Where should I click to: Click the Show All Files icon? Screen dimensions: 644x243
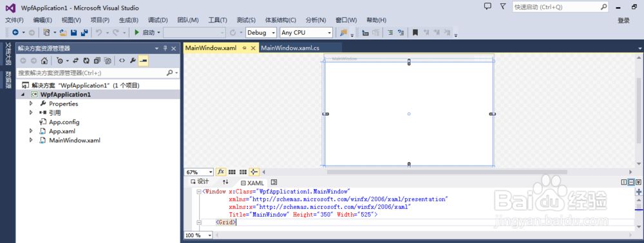(x=108, y=60)
